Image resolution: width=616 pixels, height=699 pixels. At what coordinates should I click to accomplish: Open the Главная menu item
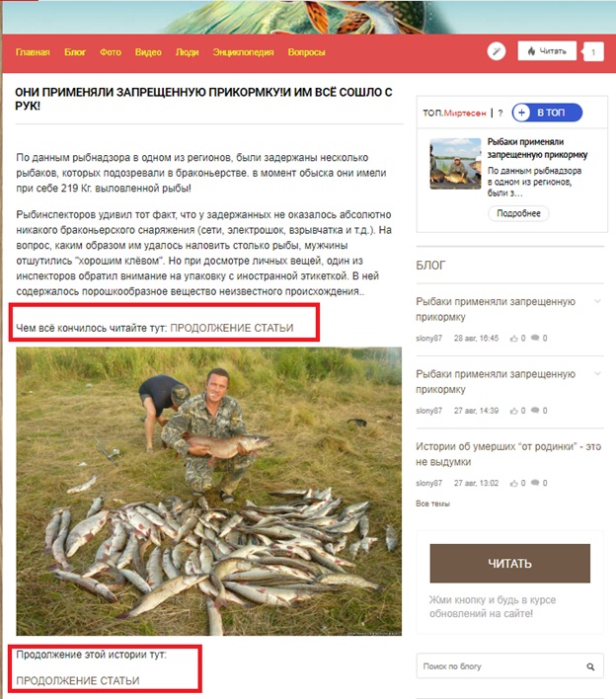[33, 52]
